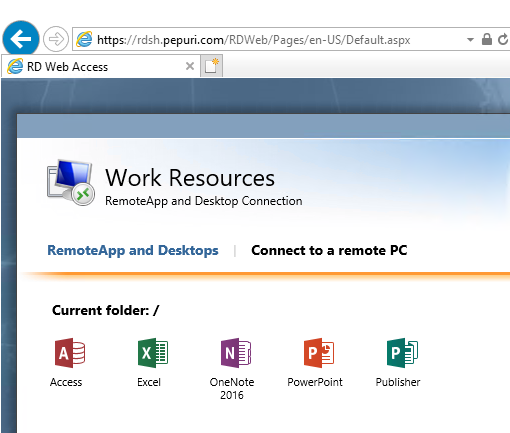
Task: Click the Publisher label text
Action: (398, 382)
